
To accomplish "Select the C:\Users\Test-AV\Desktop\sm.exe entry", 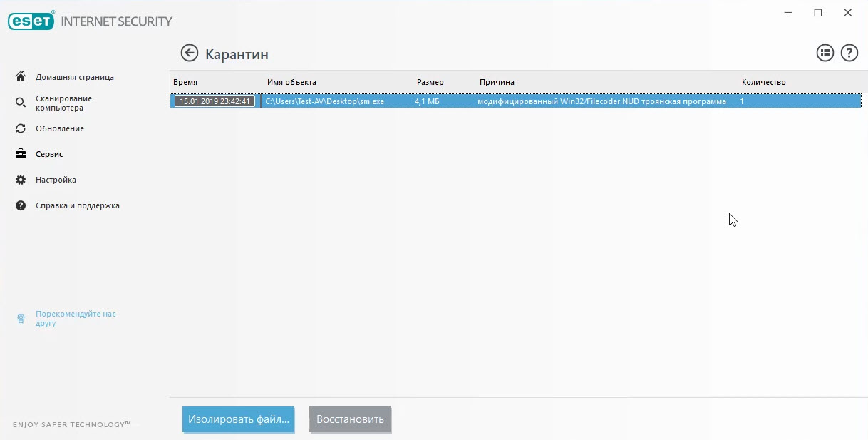I will point(324,101).
